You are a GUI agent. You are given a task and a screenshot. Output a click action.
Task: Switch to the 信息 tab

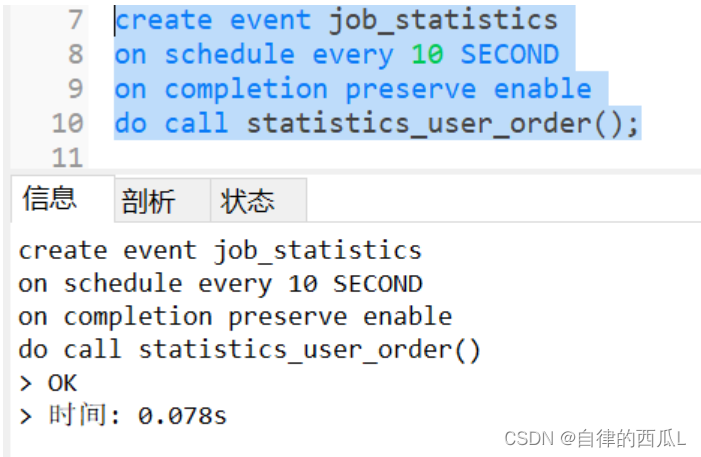(x=49, y=198)
